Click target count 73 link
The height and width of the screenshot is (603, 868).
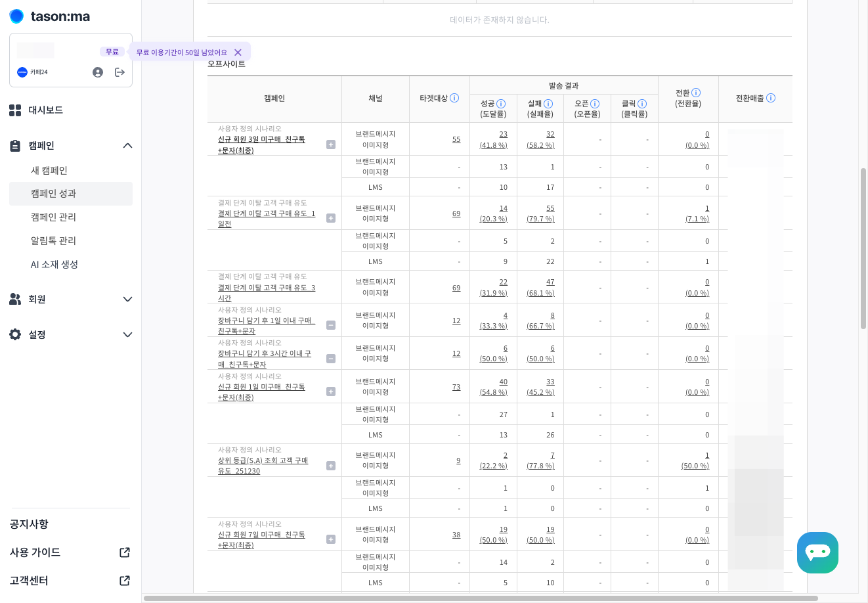[456, 387]
